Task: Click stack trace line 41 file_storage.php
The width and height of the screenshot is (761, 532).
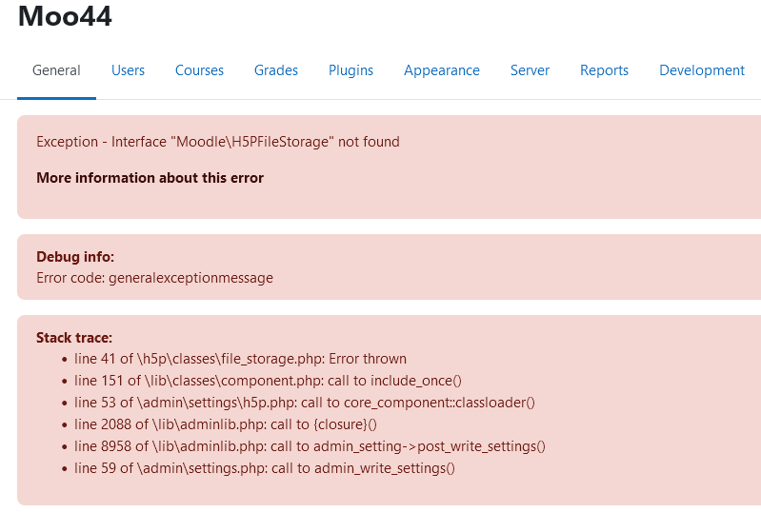Action: [240, 359]
